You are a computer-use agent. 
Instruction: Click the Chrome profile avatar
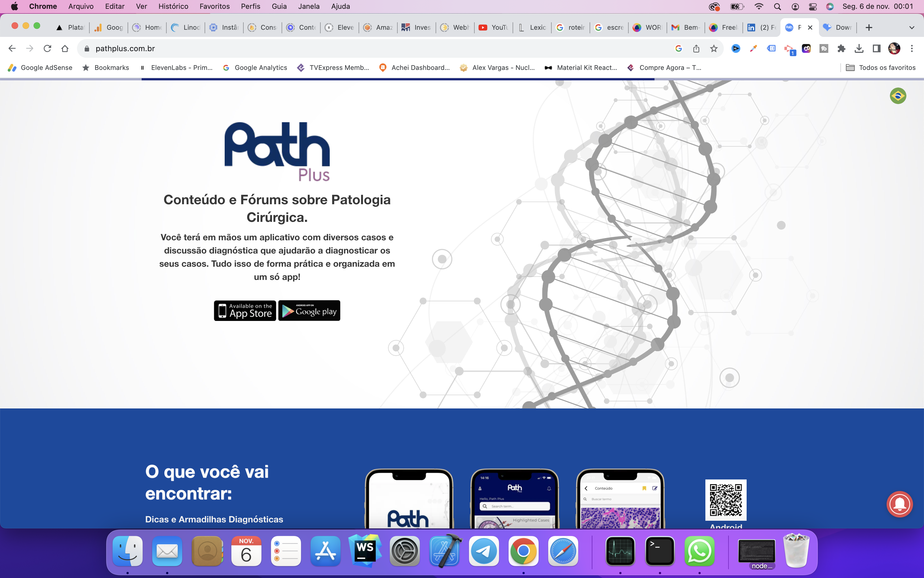click(894, 48)
